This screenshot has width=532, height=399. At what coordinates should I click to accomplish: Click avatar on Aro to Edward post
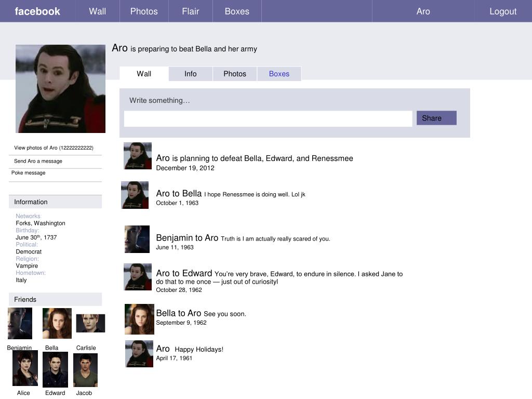pos(138,277)
